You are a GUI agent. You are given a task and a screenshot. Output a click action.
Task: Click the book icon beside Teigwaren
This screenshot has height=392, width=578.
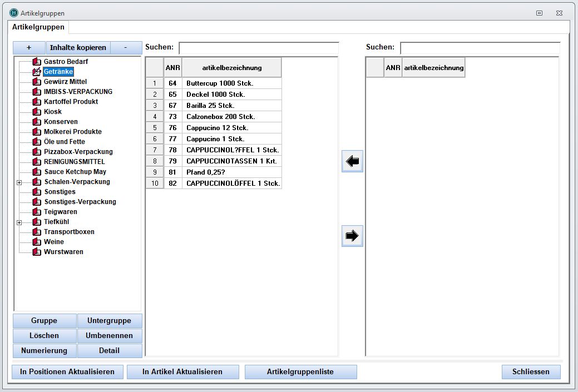pos(37,212)
